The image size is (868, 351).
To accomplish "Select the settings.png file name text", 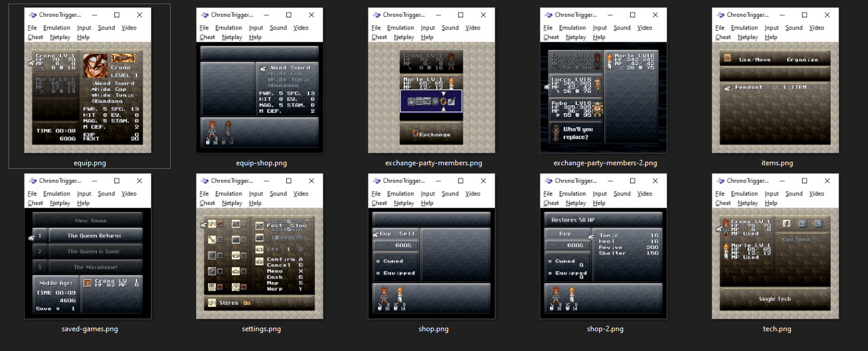I will point(261,329).
